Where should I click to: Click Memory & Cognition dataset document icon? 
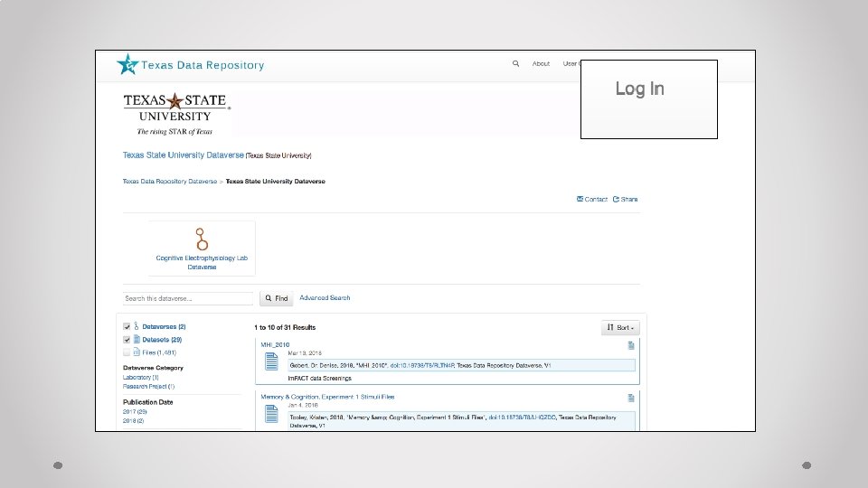[271, 414]
